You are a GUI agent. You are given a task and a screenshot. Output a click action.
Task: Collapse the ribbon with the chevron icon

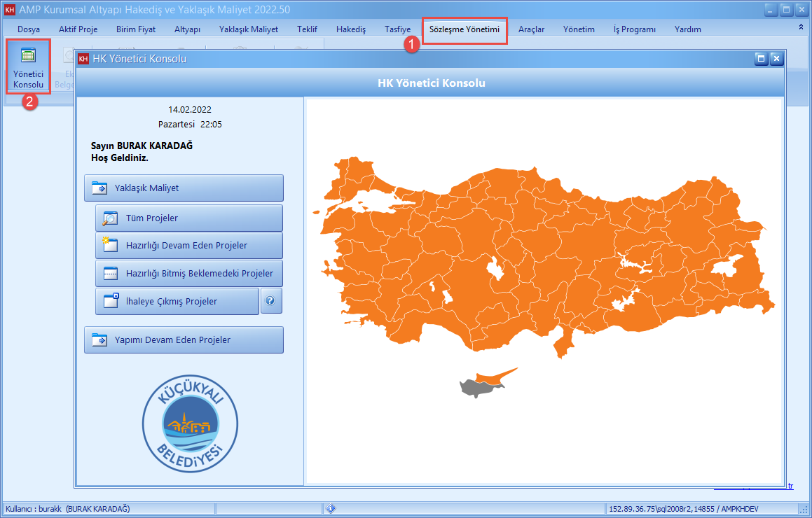click(801, 27)
